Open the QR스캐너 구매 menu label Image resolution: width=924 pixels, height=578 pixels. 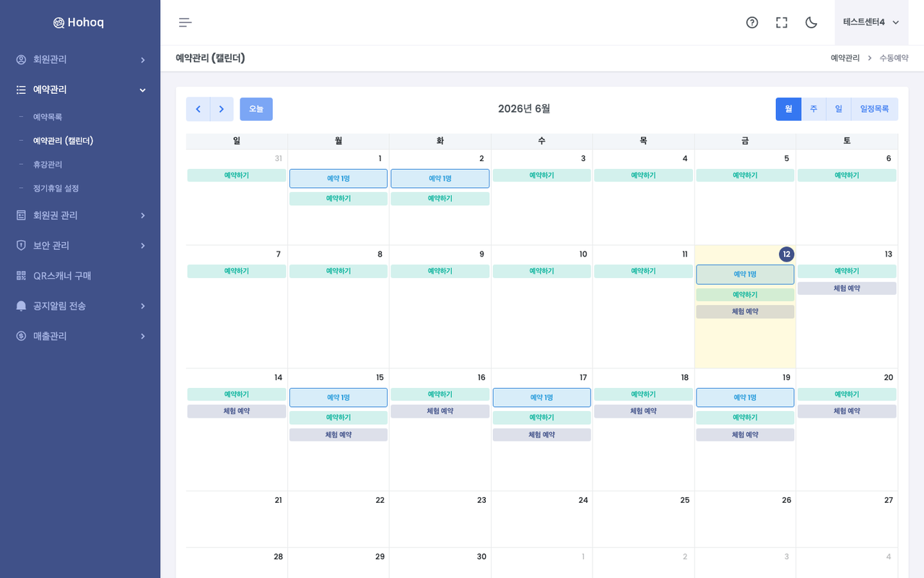click(x=62, y=276)
